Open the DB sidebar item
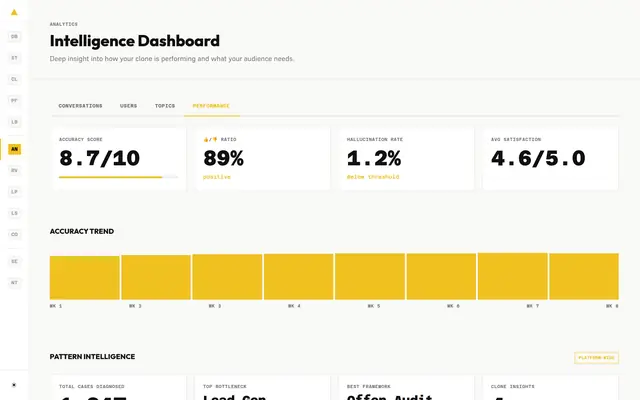The width and height of the screenshot is (640, 400). [x=14, y=36]
